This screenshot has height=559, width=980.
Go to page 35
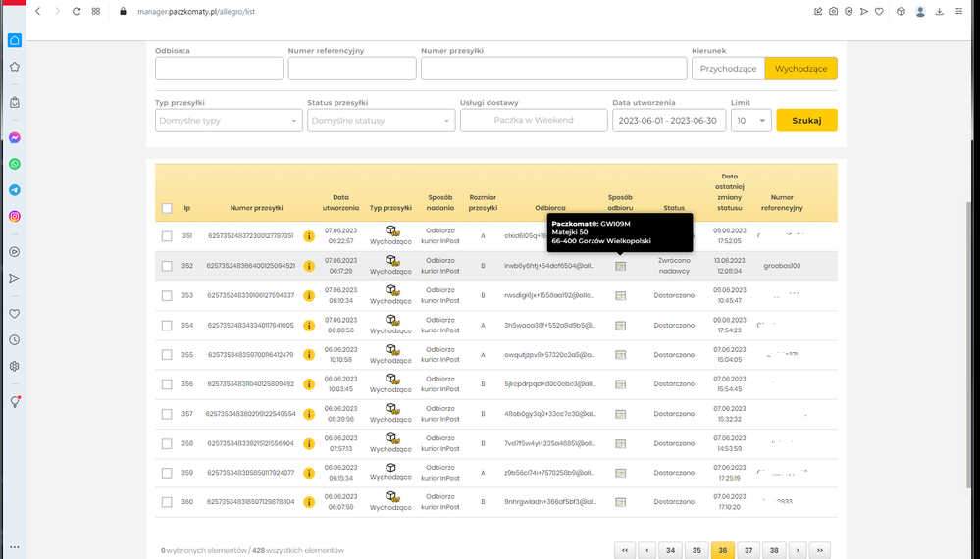pyautogui.click(x=696, y=550)
